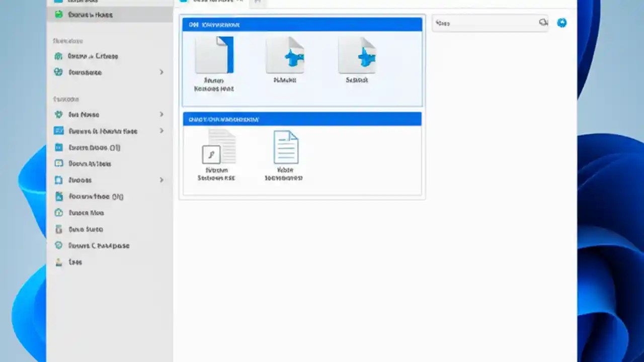Image resolution: width=644 pixels, height=362 pixels.
Task: Click the first blue-arrow document icon
Action: pos(285,56)
